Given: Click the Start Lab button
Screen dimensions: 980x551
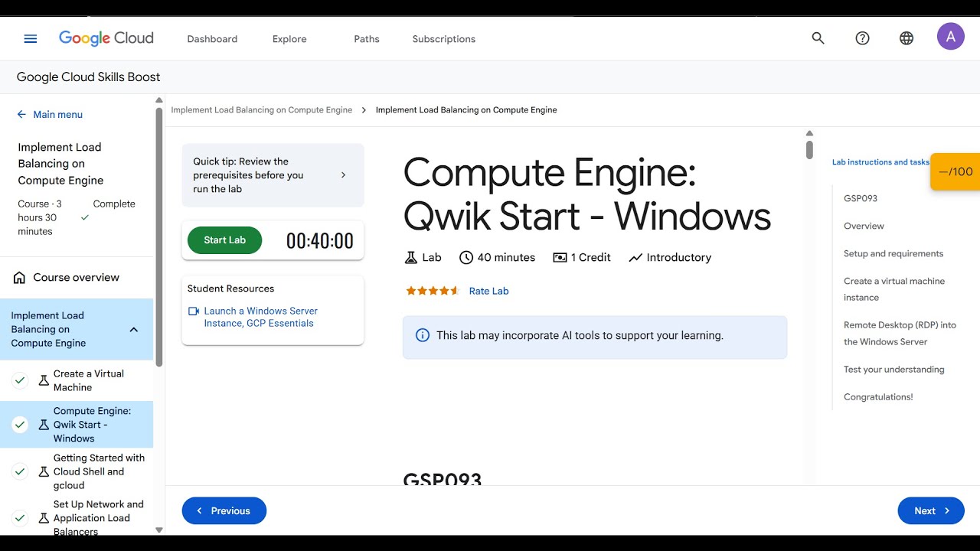Looking at the screenshot, I should pos(224,240).
